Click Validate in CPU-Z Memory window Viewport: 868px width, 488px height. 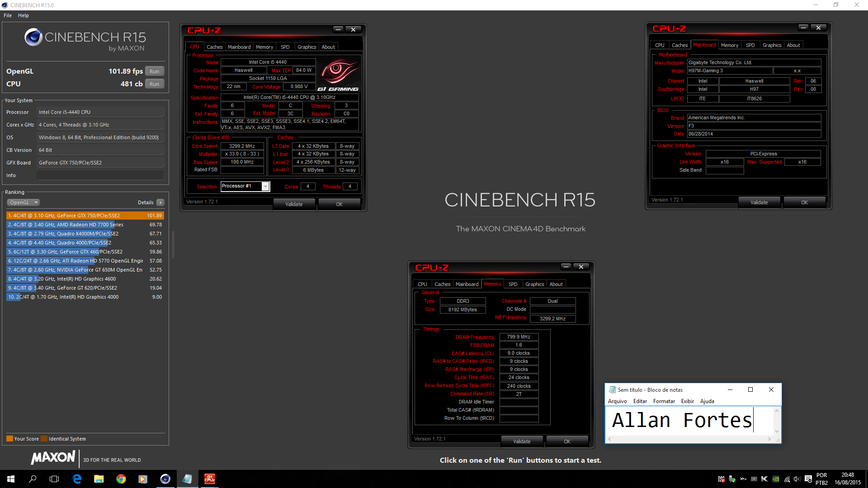tap(522, 441)
